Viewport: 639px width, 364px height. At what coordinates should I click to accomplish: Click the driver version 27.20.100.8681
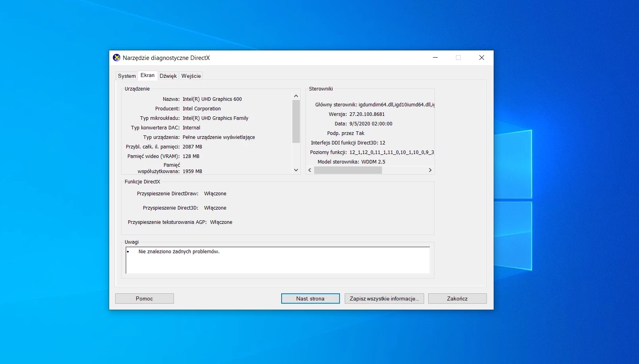367,114
